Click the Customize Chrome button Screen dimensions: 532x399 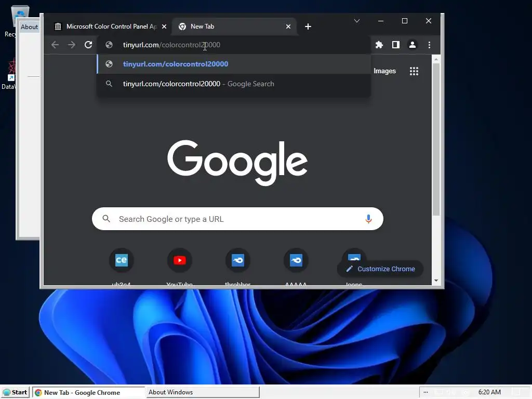380,269
